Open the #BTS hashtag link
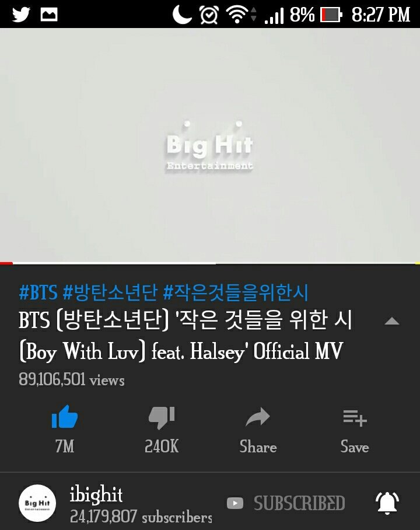Screen dimensions: 420x530 tap(38, 292)
